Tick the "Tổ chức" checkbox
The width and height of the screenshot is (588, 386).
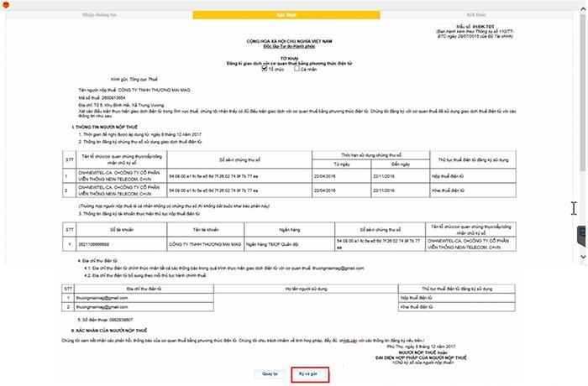(x=265, y=69)
